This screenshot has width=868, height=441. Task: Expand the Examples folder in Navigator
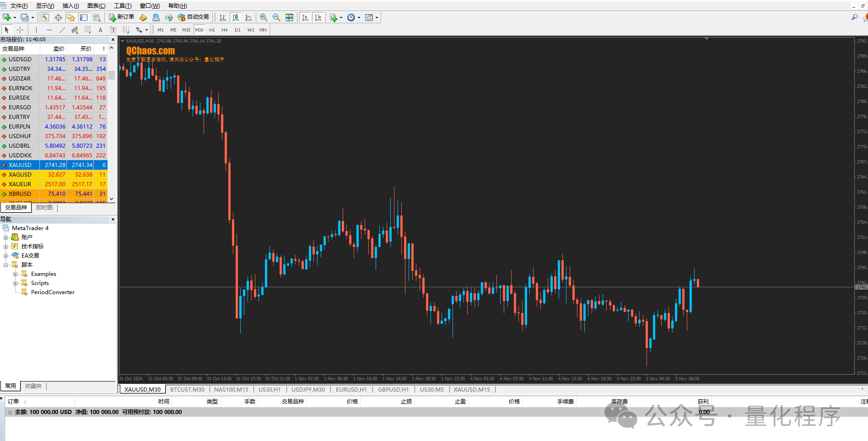15,274
